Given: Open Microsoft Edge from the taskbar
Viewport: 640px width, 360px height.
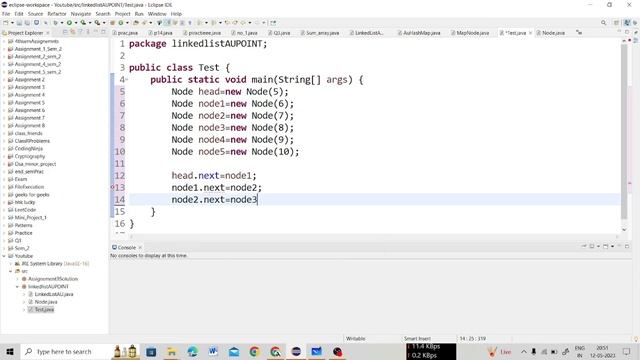Looking at the screenshot, I should pos(192,351).
